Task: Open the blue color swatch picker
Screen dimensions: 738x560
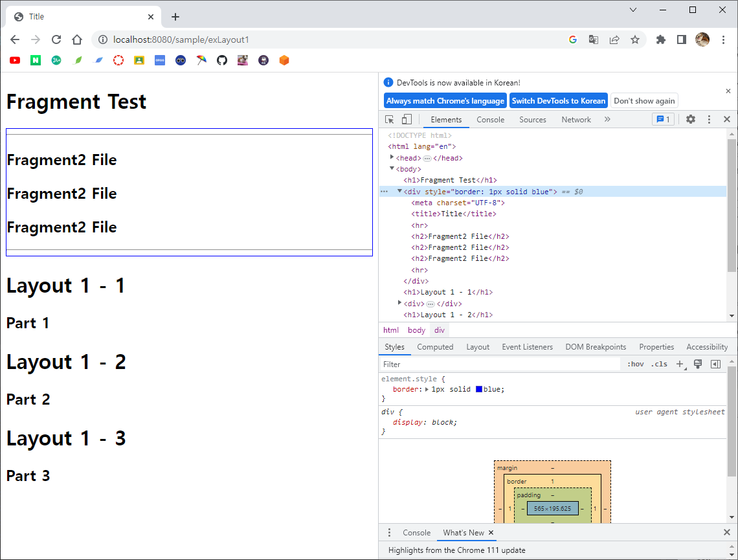Action: point(478,389)
